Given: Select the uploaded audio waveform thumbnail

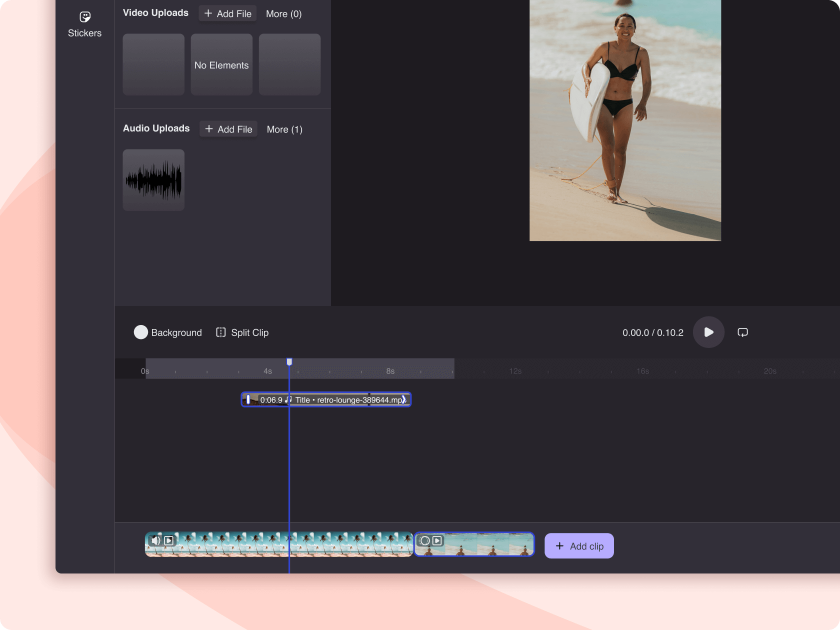Looking at the screenshot, I should pyautogui.click(x=153, y=180).
